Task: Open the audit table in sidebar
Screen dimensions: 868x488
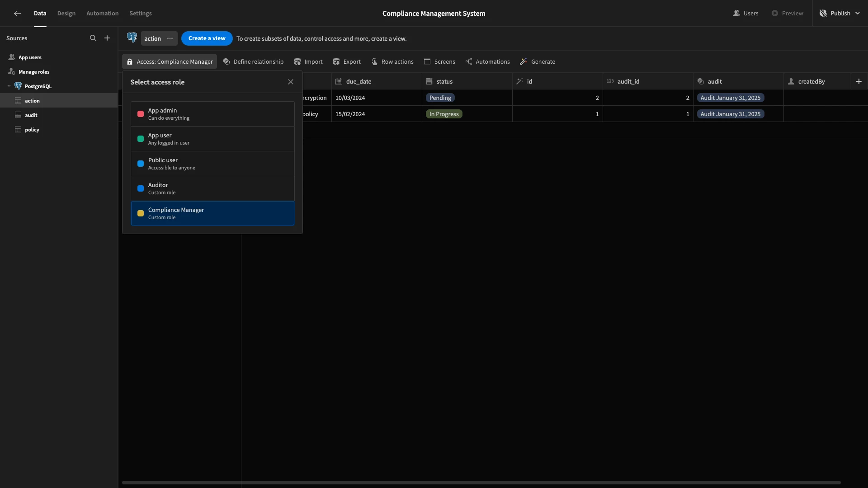Action: tap(59, 115)
